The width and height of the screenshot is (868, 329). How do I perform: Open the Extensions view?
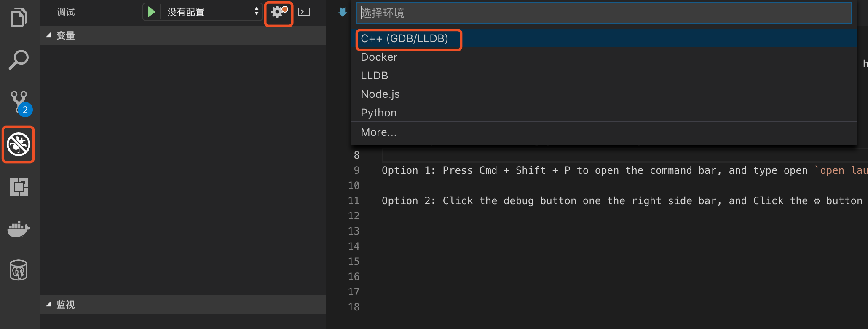[19, 186]
